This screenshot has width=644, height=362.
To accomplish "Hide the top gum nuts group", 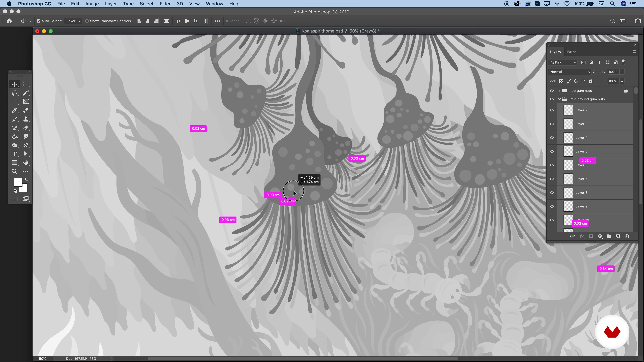I will [x=552, y=91].
